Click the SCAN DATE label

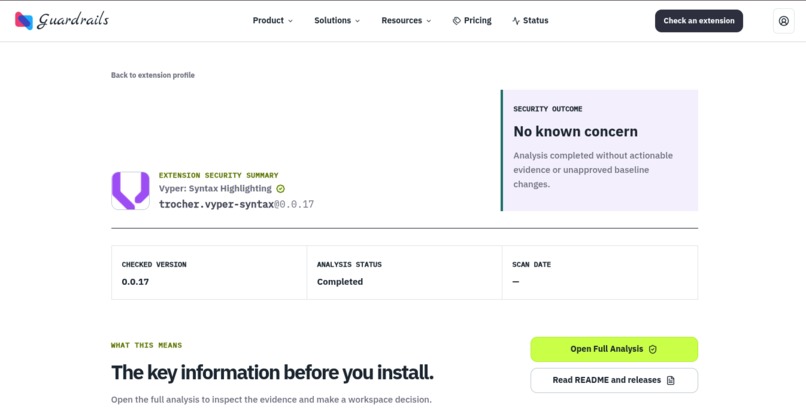tap(531, 265)
